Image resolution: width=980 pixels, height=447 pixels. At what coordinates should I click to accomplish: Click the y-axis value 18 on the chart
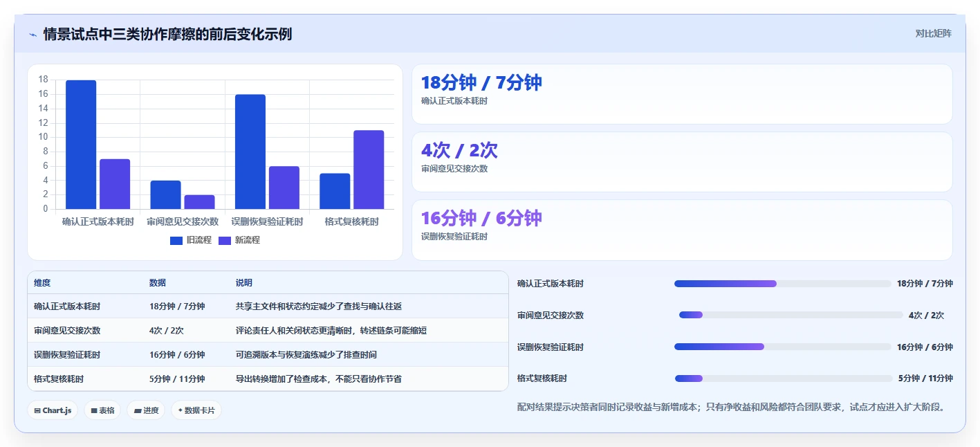44,80
